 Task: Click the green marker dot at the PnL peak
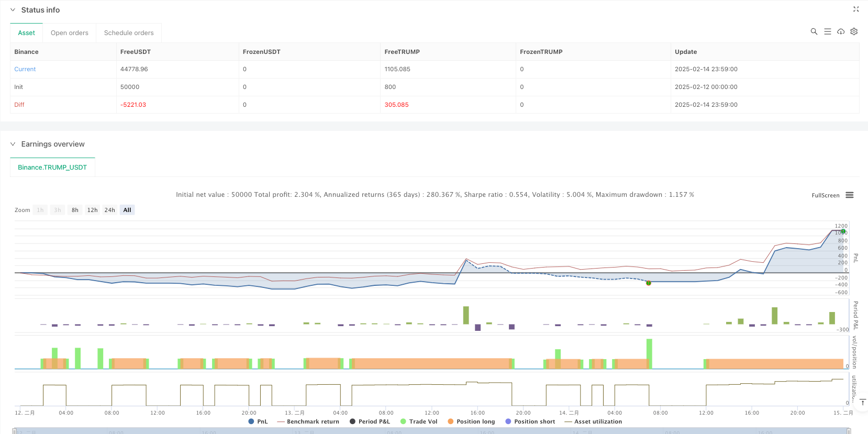(x=843, y=231)
